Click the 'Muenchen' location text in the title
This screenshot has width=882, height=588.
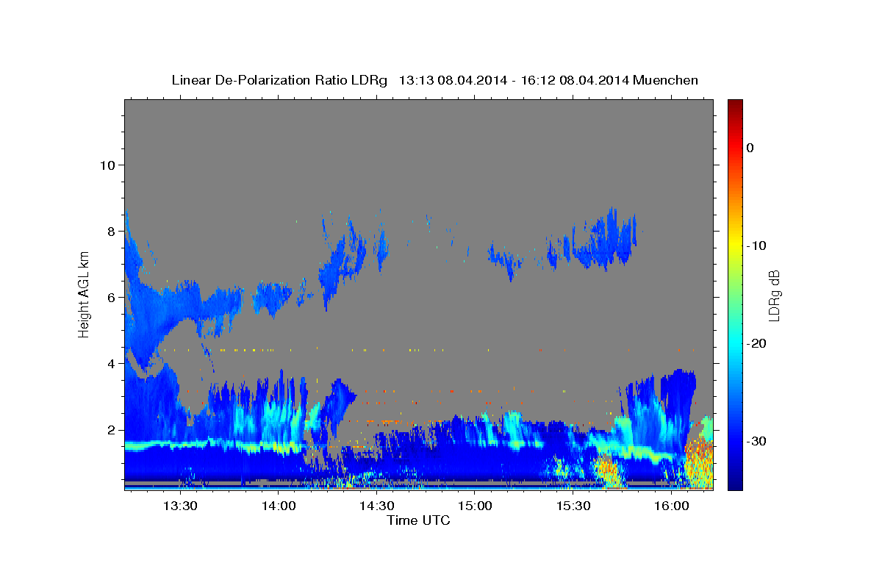point(666,80)
